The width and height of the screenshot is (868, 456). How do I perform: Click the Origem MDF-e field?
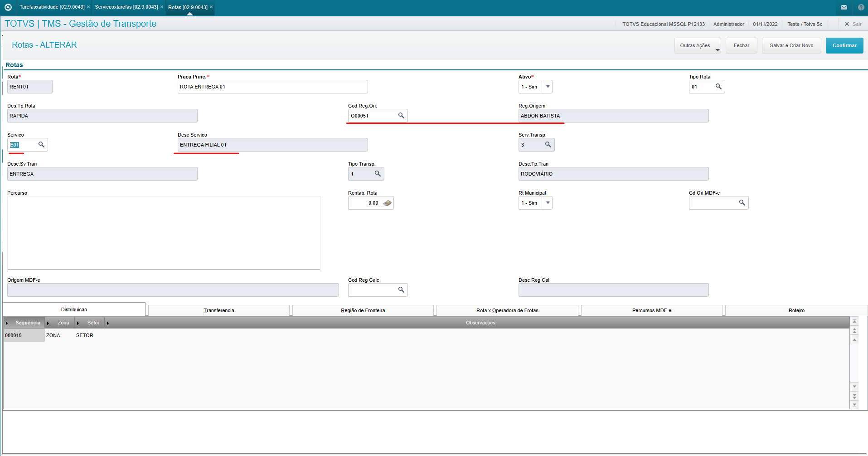(173, 290)
